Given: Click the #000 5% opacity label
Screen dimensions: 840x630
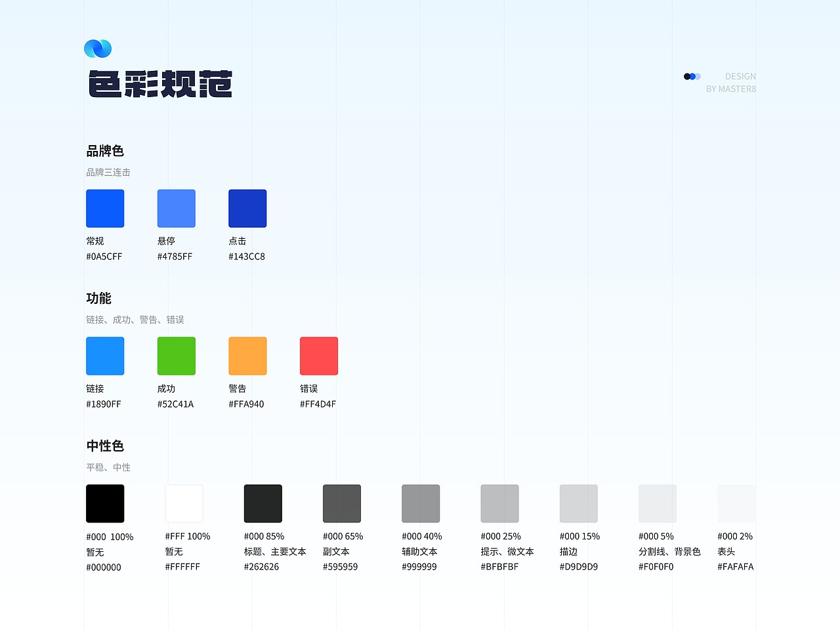Looking at the screenshot, I should coord(656,537).
